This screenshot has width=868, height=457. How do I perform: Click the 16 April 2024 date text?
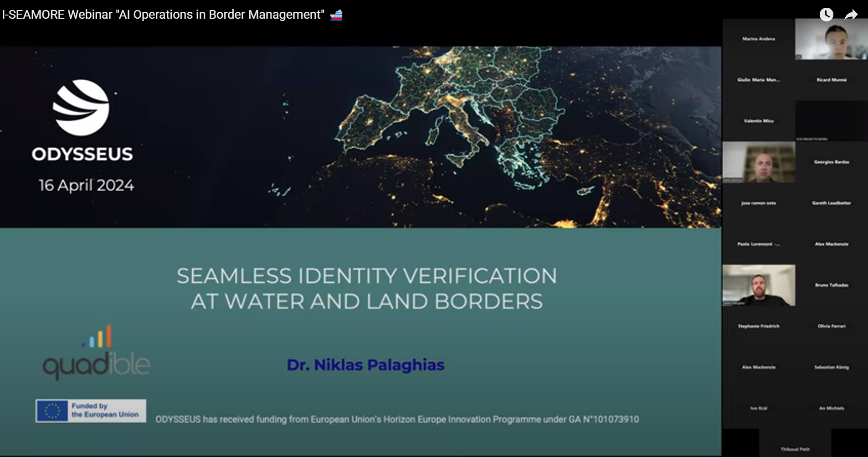86,186
